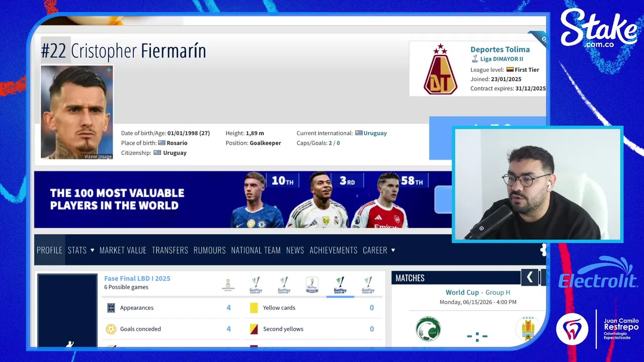Select the first BetPlay Dimayor competition icon
Image resolution: width=644 pixels, height=362 pixels.
pyautogui.click(x=256, y=285)
